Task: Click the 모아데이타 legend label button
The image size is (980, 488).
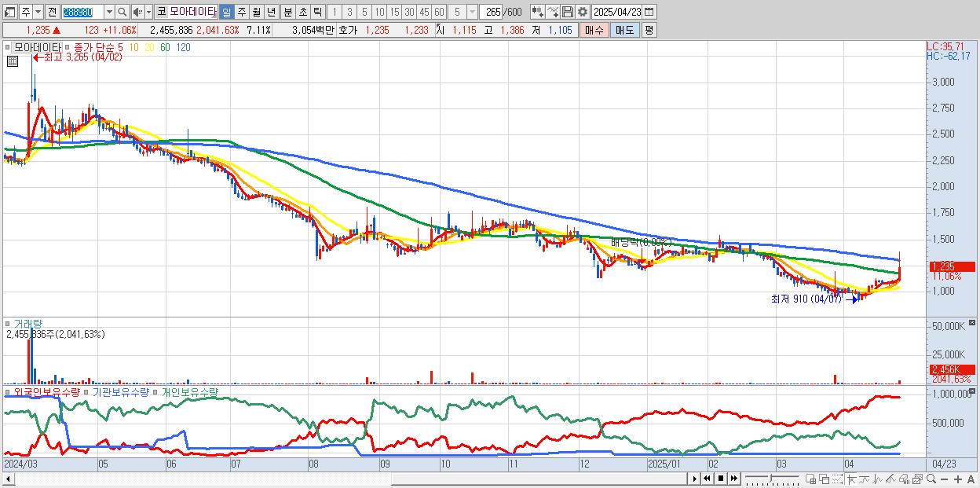Action: tap(37, 47)
